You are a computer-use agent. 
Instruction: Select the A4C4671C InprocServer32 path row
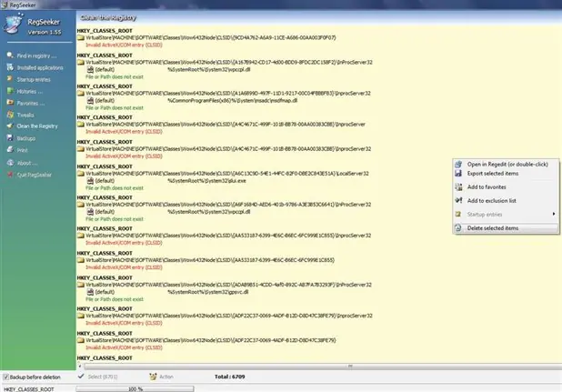[228, 148]
